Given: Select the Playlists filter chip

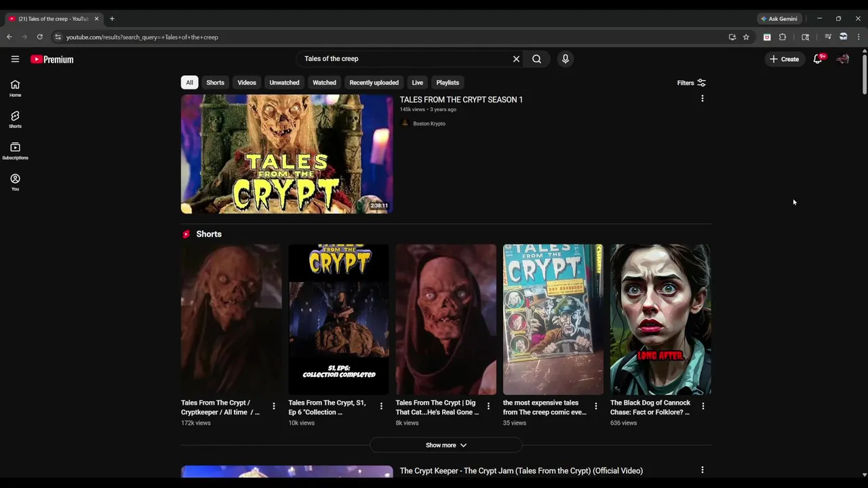Looking at the screenshot, I should (x=448, y=83).
